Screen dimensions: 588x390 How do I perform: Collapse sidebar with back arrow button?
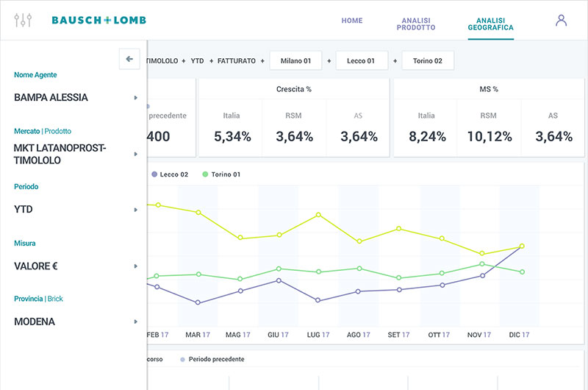tap(129, 59)
